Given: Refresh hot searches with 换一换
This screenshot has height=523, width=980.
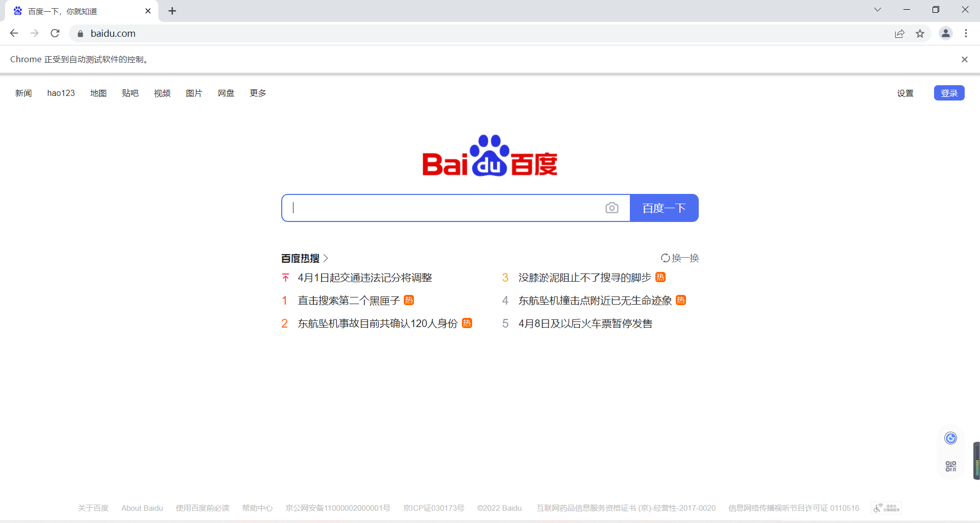Looking at the screenshot, I should (x=680, y=258).
